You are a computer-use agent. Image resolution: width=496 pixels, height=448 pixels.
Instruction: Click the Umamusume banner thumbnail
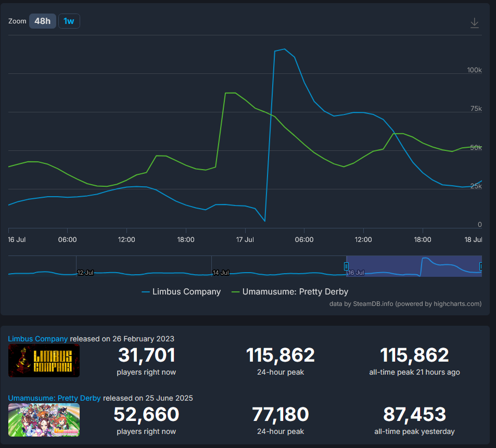click(x=44, y=420)
